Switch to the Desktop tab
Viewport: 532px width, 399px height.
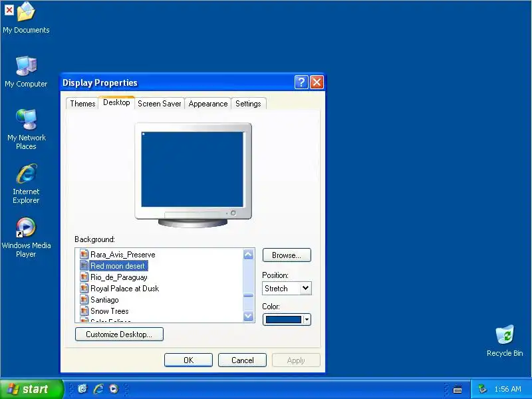pos(116,102)
